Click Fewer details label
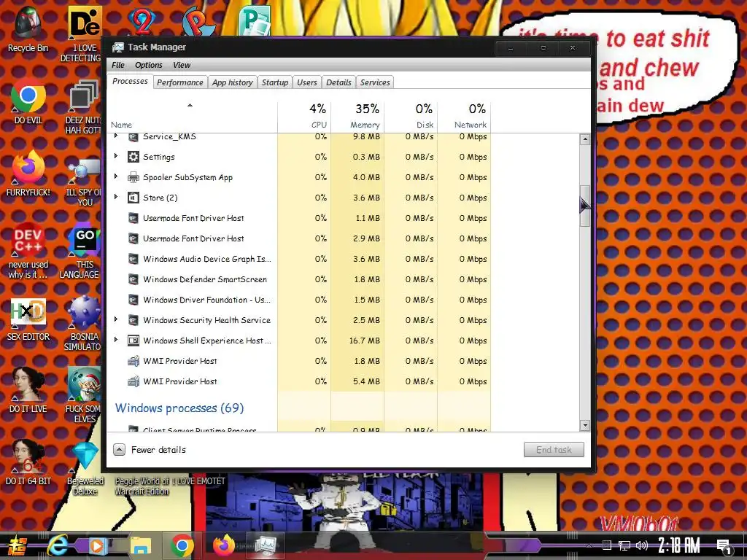Viewport: 747px width, 560px height. click(x=158, y=449)
